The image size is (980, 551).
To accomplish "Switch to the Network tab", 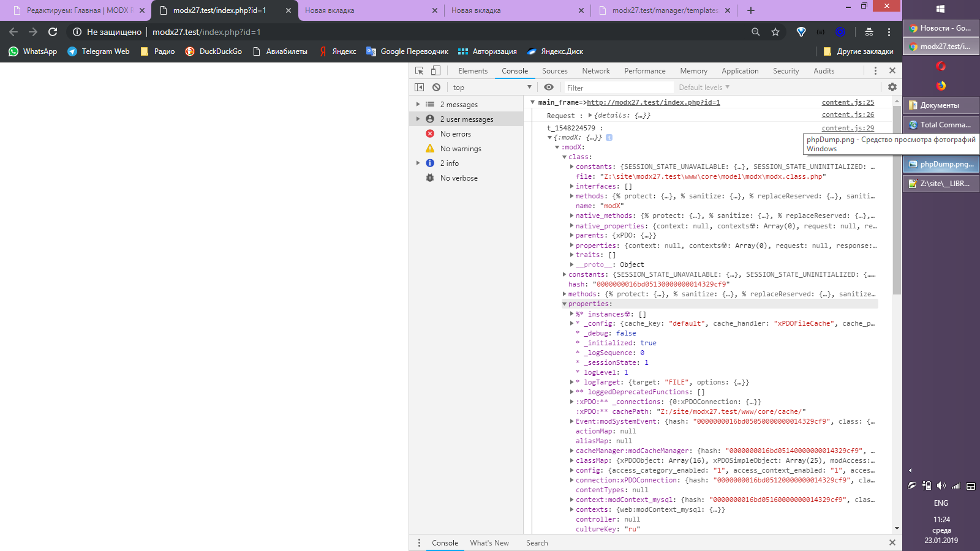I will coord(596,71).
